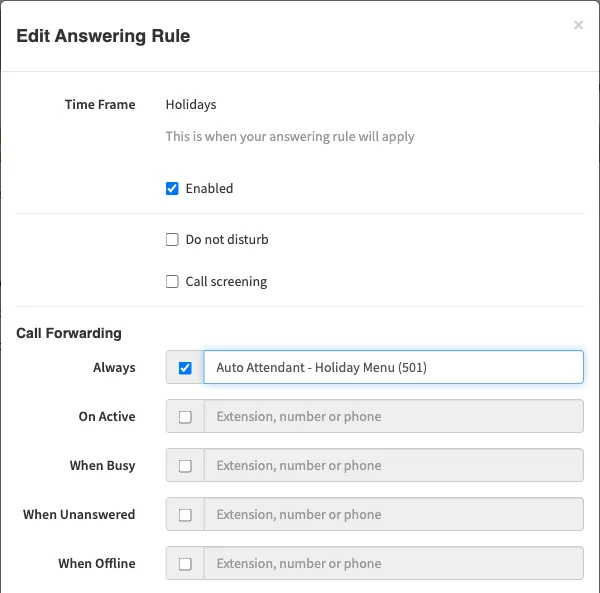Check the When Busy forwarding checkbox

coord(185,466)
